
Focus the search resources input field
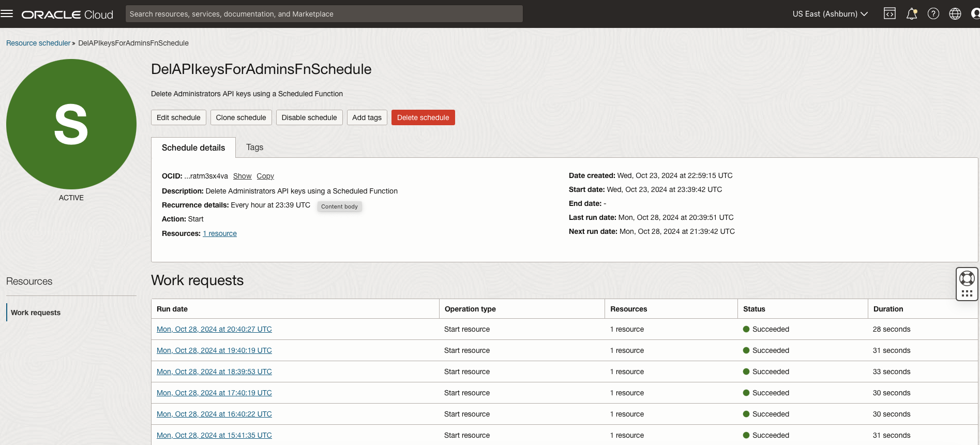click(324, 14)
